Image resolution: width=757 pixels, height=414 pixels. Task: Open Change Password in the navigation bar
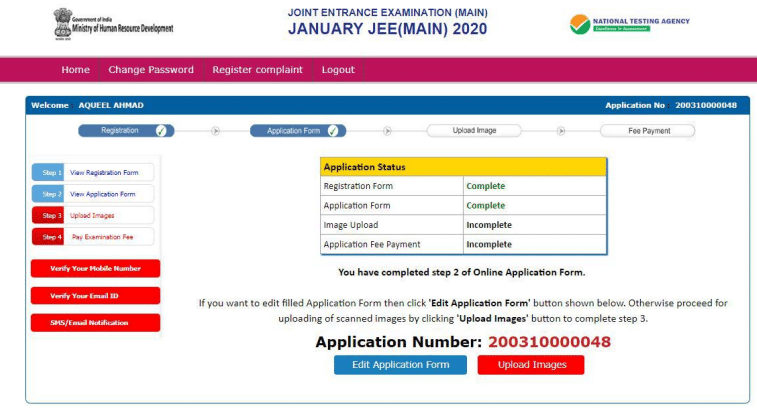151,70
